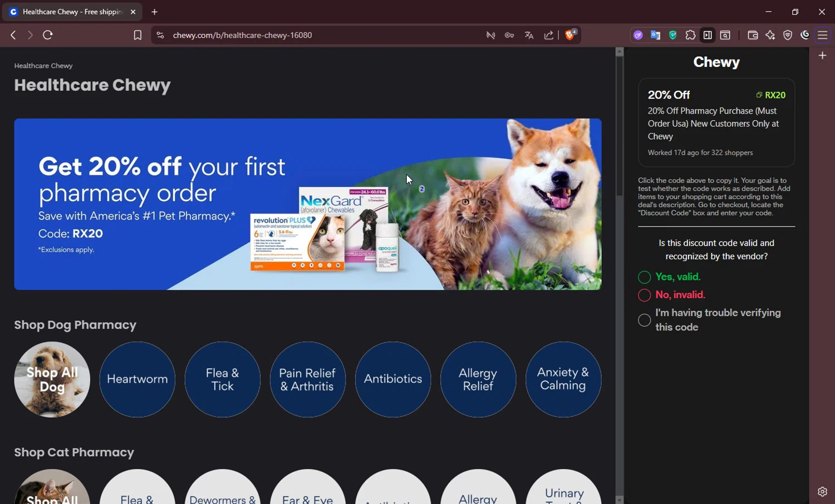Click 'Worked 17d ago for 322 shoppers' text

click(700, 152)
